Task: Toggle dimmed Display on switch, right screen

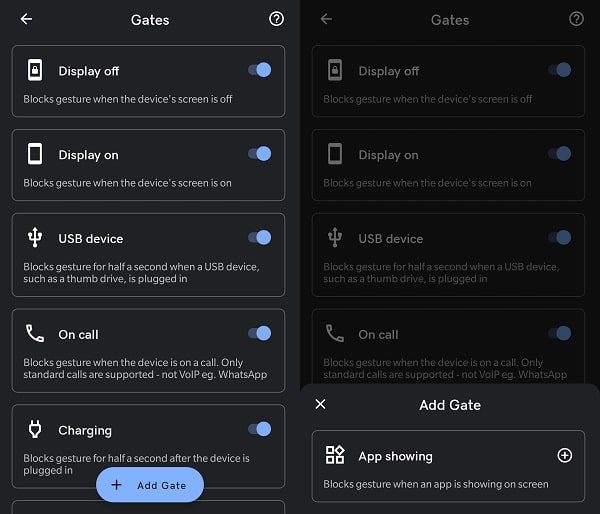Action: 560,154
